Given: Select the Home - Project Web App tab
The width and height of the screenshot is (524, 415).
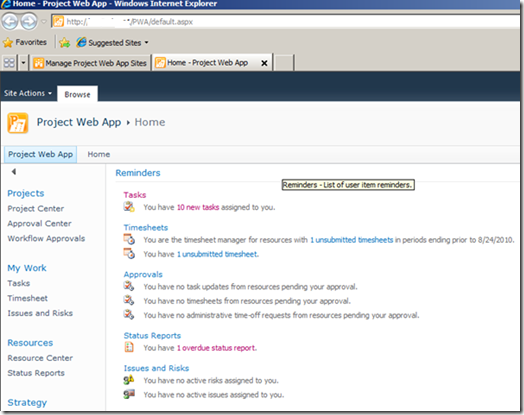Looking at the screenshot, I should 207,63.
